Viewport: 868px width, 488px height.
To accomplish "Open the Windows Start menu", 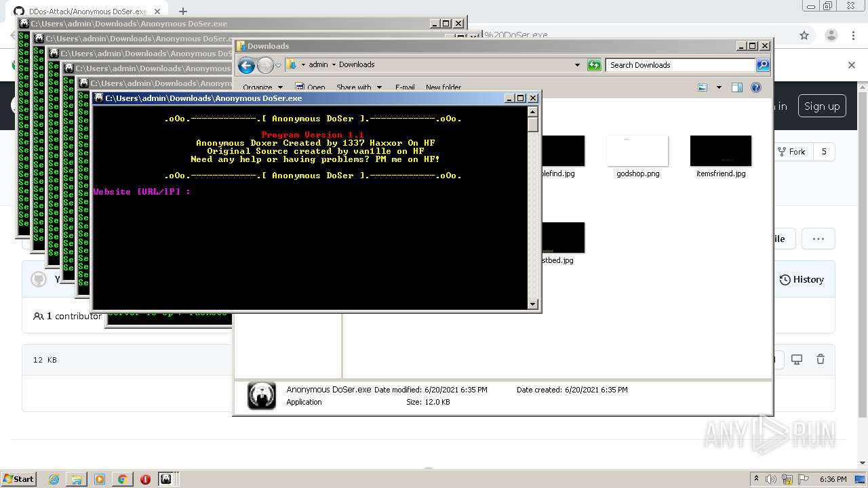I will click(x=19, y=479).
